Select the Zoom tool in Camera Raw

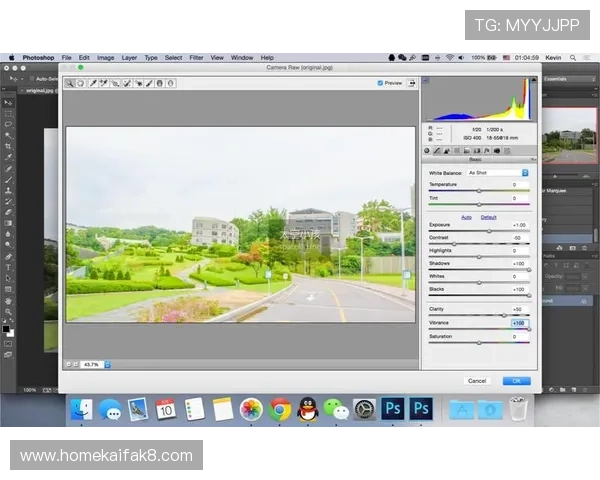tap(70, 83)
